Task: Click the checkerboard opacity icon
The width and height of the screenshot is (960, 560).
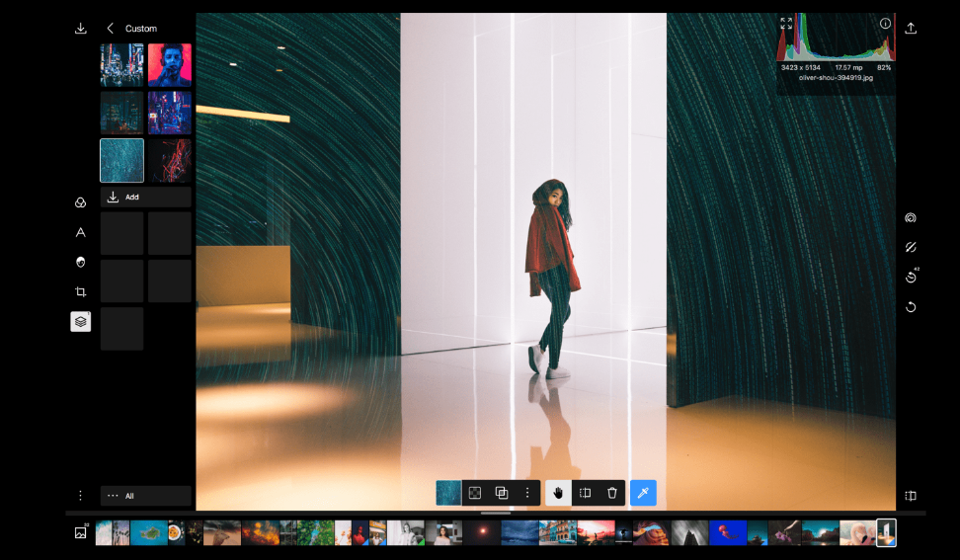Action: pos(474,493)
